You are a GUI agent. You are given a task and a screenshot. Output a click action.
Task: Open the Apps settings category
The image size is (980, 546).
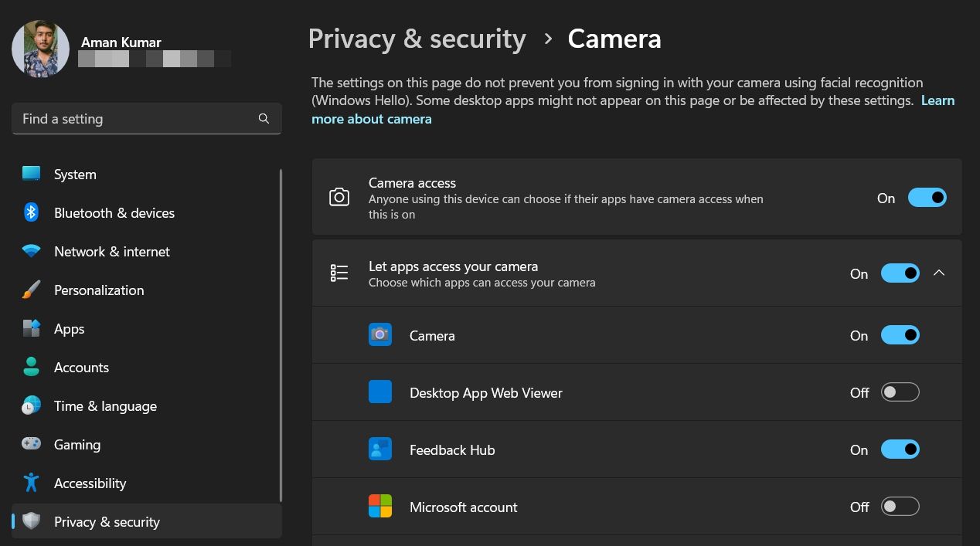click(147, 329)
